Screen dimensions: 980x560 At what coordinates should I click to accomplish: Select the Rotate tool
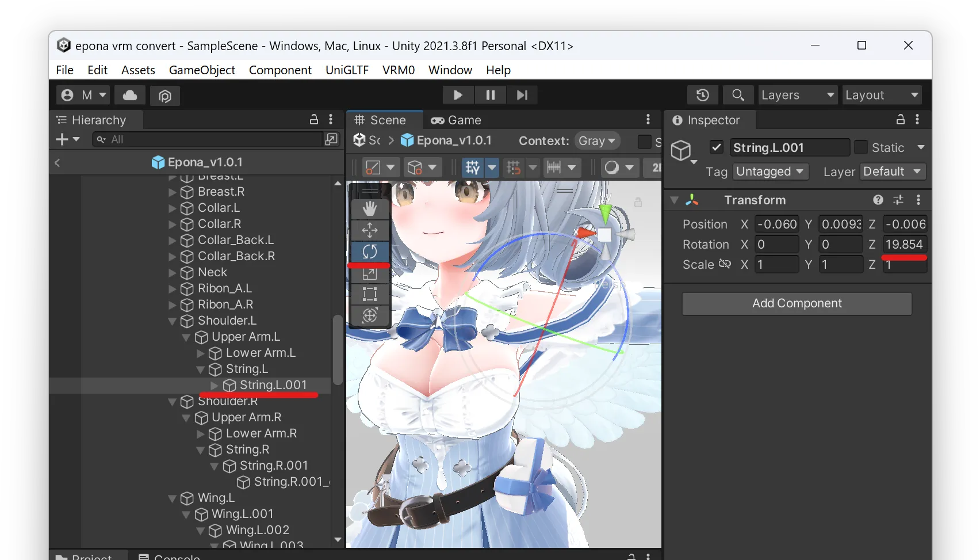point(370,252)
